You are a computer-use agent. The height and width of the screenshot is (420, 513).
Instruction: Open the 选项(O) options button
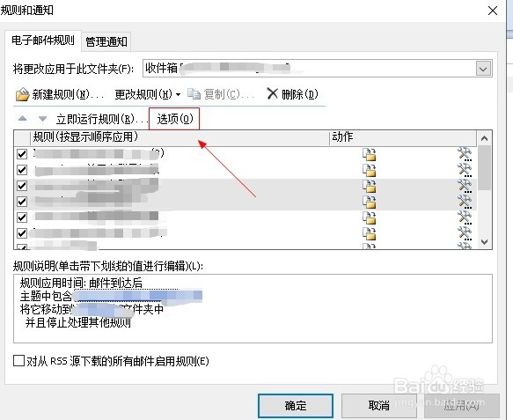174,119
